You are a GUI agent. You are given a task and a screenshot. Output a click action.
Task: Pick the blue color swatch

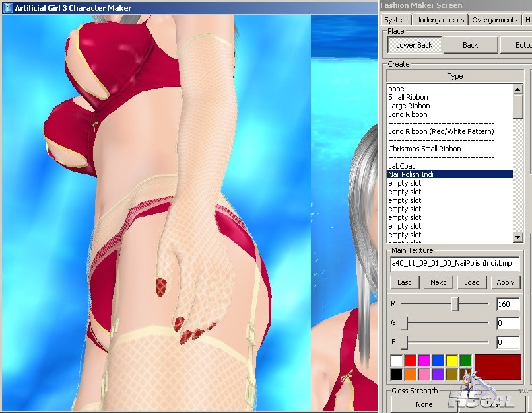coord(438,361)
